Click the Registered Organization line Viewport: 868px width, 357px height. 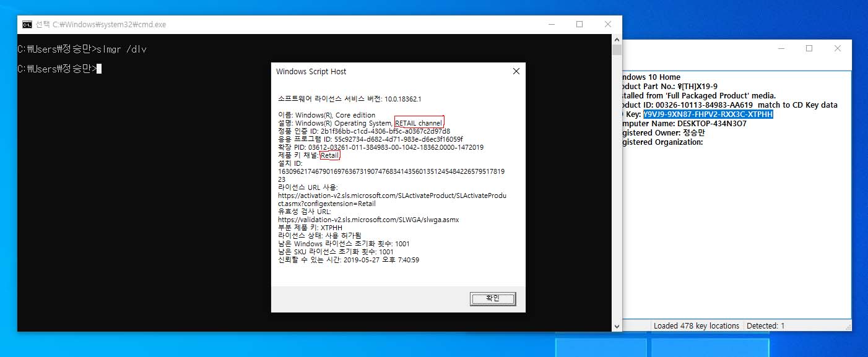(x=663, y=142)
